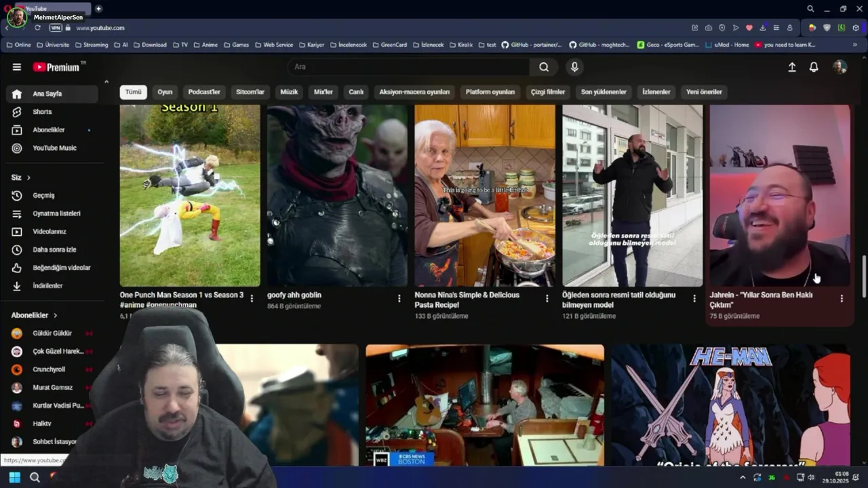The width and height of the screenshot is (868, 488).
Task: Select the Sitcom'lar filter chip
Action: [x=250, y=92]
